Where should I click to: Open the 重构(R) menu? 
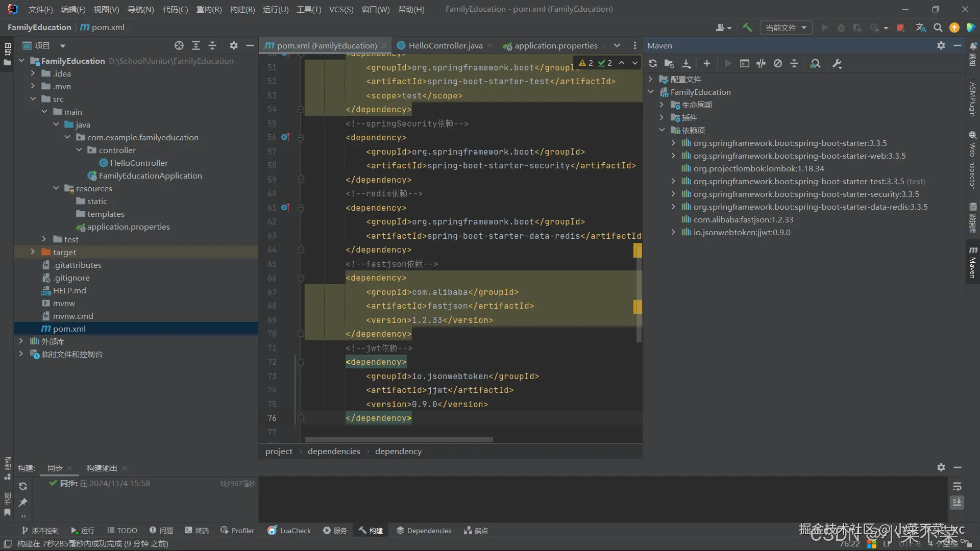(209, 9)
